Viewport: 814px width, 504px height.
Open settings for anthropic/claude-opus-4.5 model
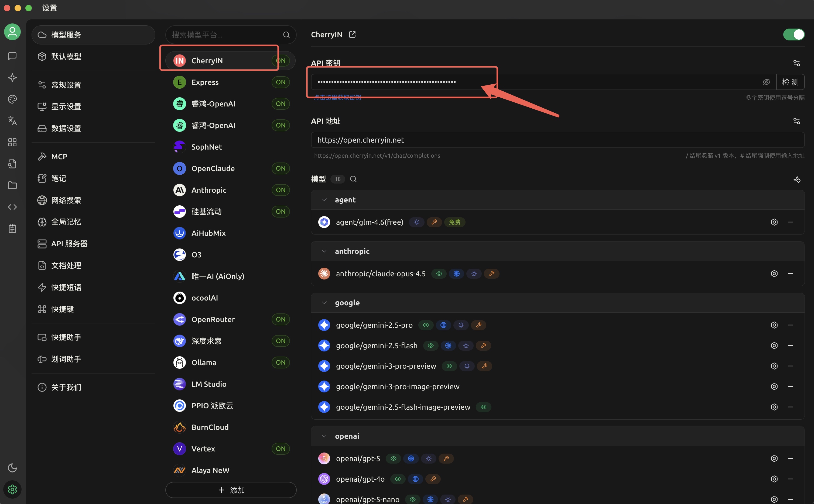pyautogui.click(x=774, y=274)
